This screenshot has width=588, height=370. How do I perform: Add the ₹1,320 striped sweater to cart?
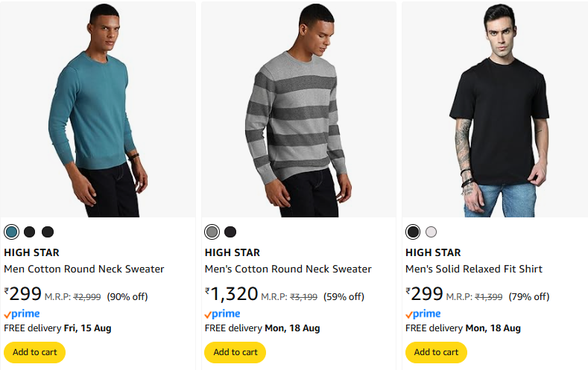pyautogui.click(x=235, y=352)
